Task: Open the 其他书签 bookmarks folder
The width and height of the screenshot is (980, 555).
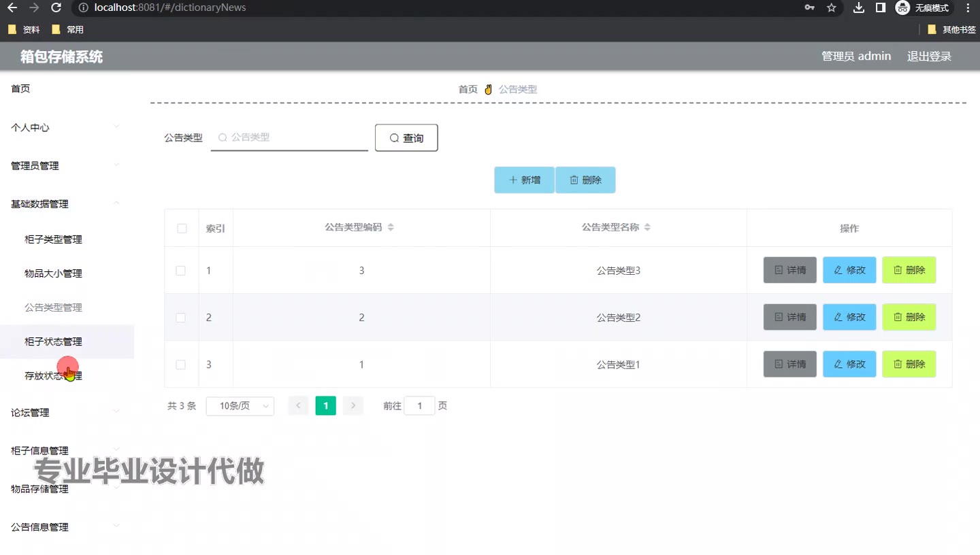Action: 951,30
